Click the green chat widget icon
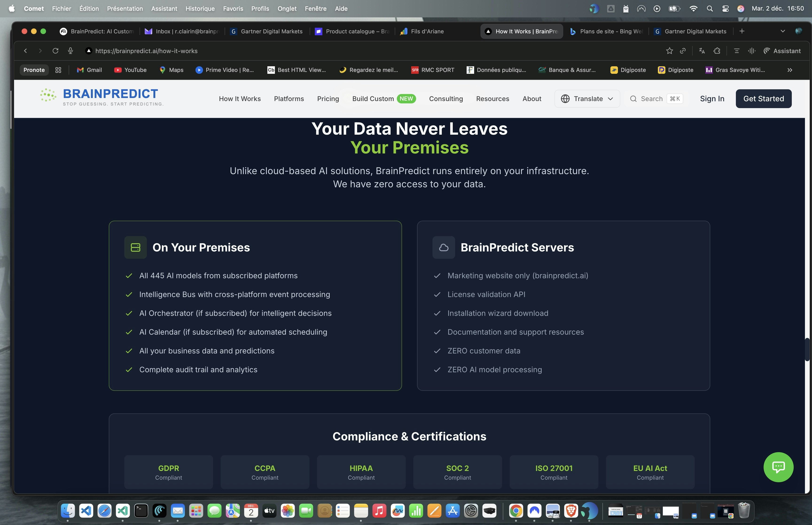The height and width of the screenshot is (525, 812). coord(778,467)
